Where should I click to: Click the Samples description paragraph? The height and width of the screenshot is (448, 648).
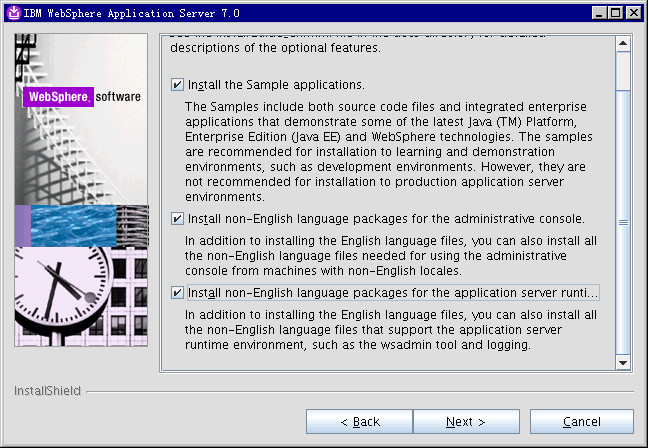[388, 151]
